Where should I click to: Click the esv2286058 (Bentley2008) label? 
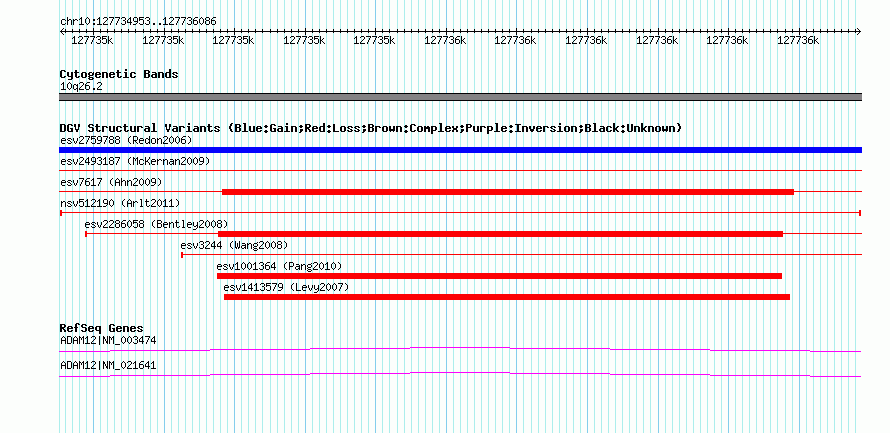[x=156, y=224]
